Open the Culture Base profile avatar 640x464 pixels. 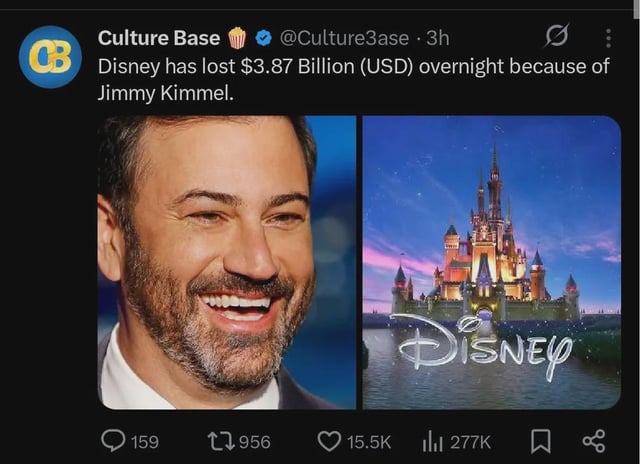pos(50,57)
